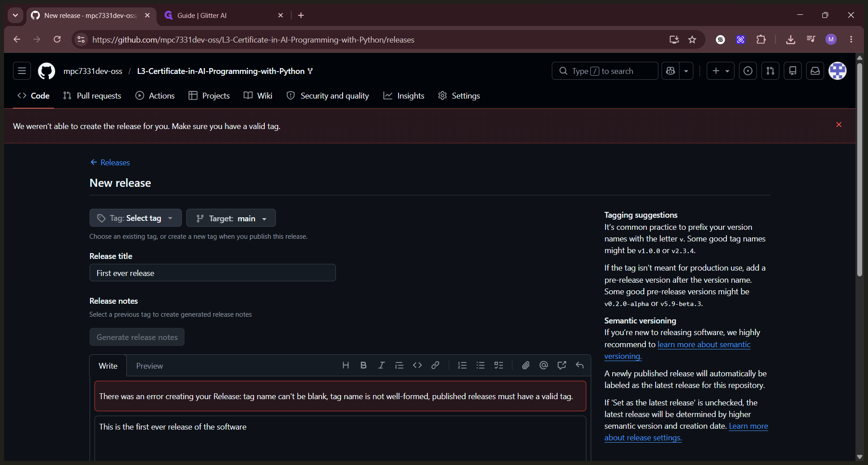Insert a quote block

point(399,365)
